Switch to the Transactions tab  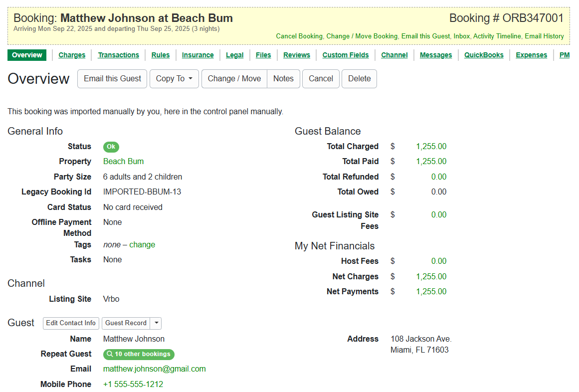coord(118,55)
